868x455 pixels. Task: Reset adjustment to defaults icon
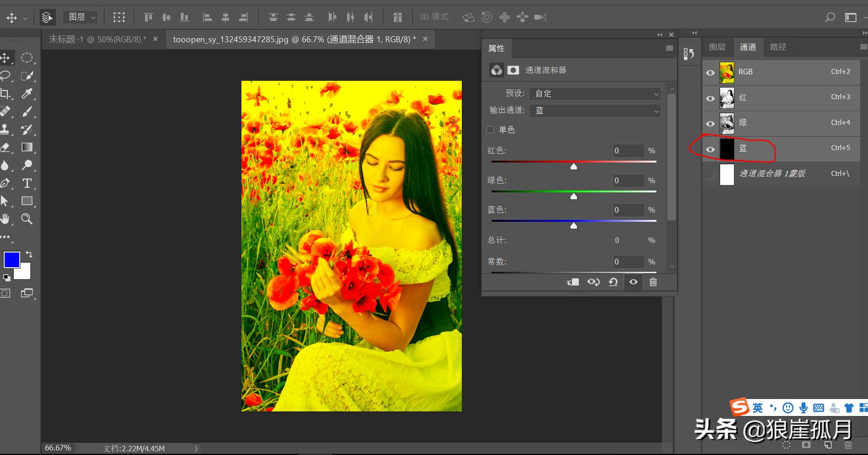click(x=613, y=282)
